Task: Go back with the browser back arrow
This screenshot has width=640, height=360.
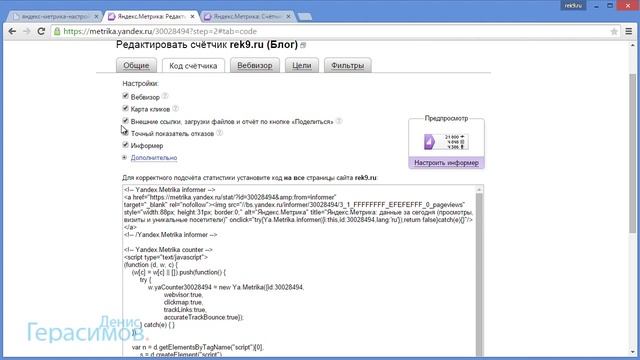Action: 12,31
